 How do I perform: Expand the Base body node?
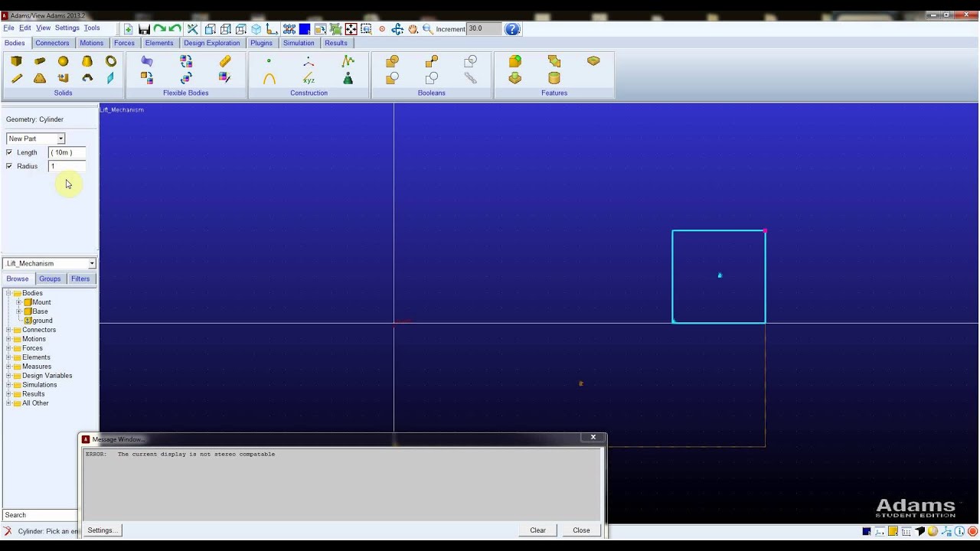click(x=18, y=311)
